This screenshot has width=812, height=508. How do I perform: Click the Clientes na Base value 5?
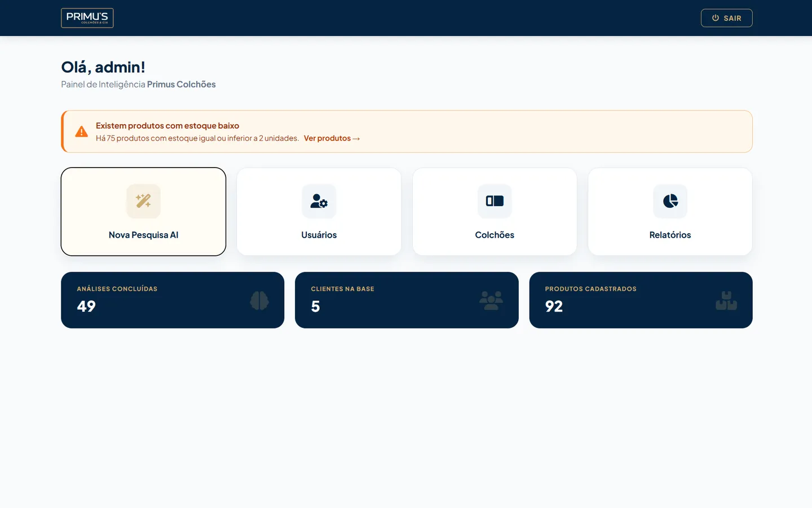316,306
